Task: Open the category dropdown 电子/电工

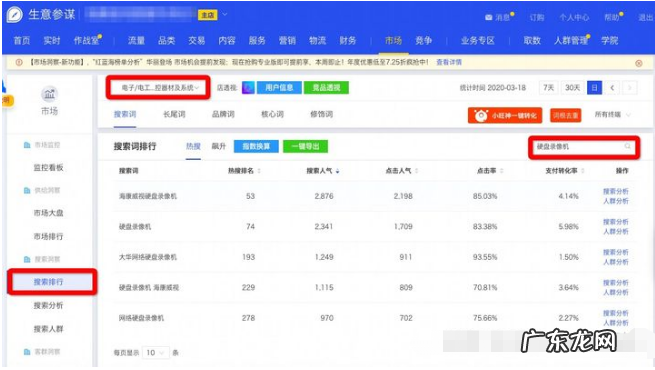Action: tap(159, 88)
